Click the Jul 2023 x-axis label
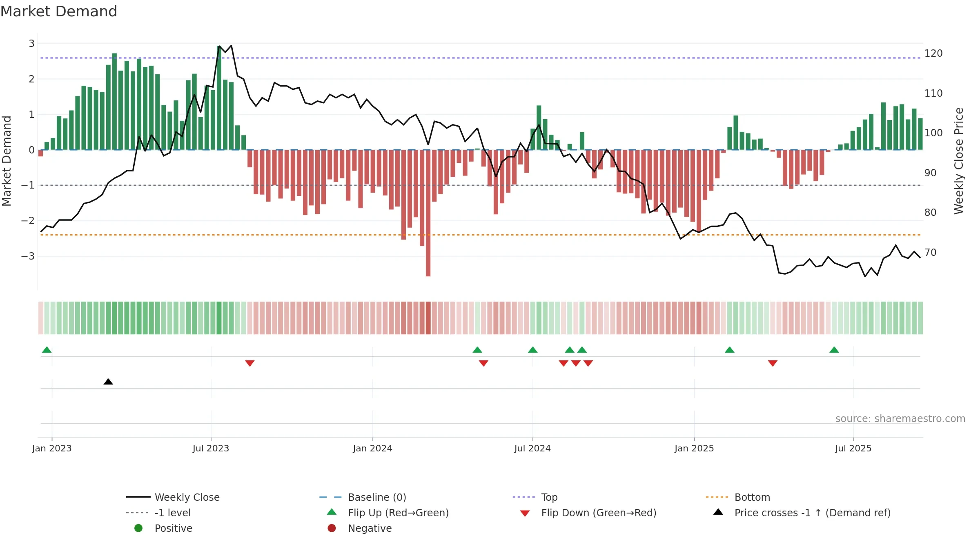The image size is (980, 551). pyautogui.click(x=211, y=448)
